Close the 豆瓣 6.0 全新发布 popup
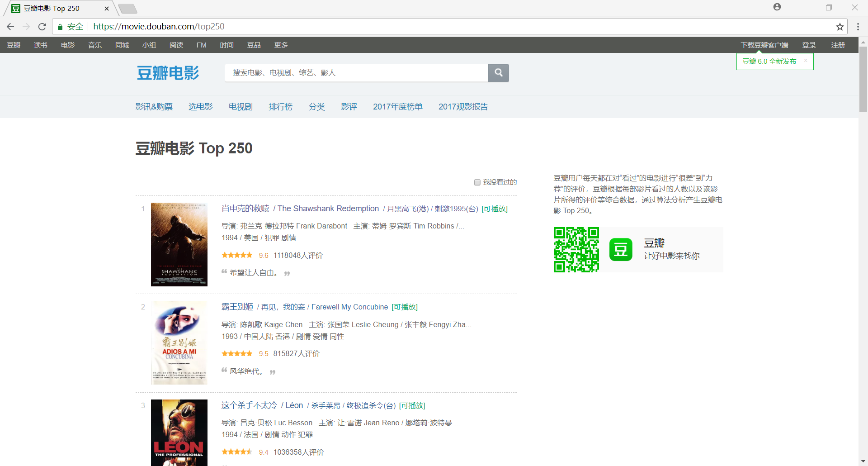868x466 pixels. pos(805,61)
